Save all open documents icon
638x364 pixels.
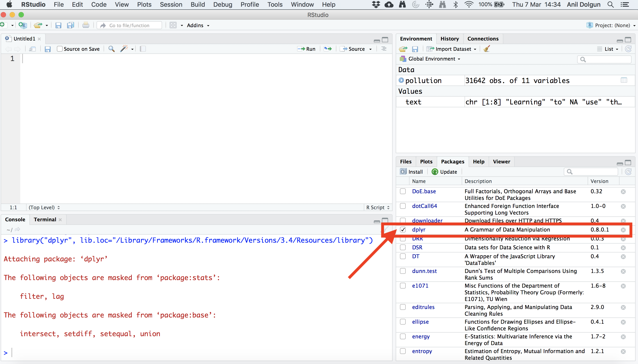(71, 25)
